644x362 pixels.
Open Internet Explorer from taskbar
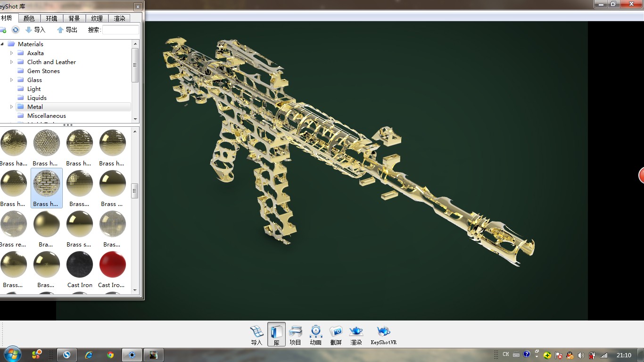(88, 355)
